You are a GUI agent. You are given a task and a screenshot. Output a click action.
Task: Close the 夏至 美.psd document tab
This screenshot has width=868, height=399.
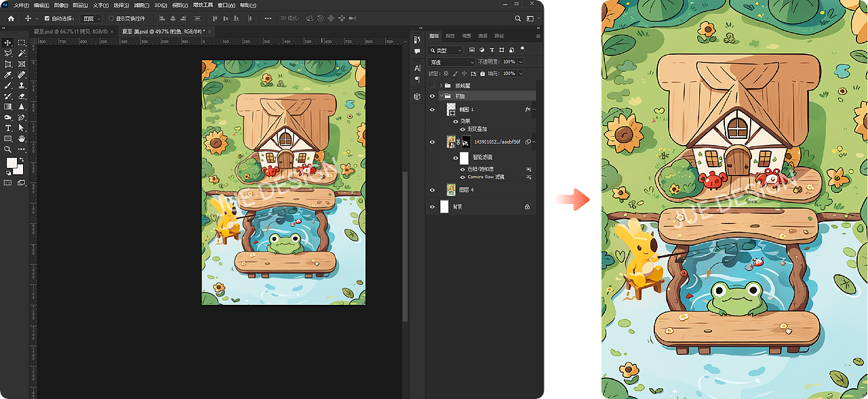[211, 31]
